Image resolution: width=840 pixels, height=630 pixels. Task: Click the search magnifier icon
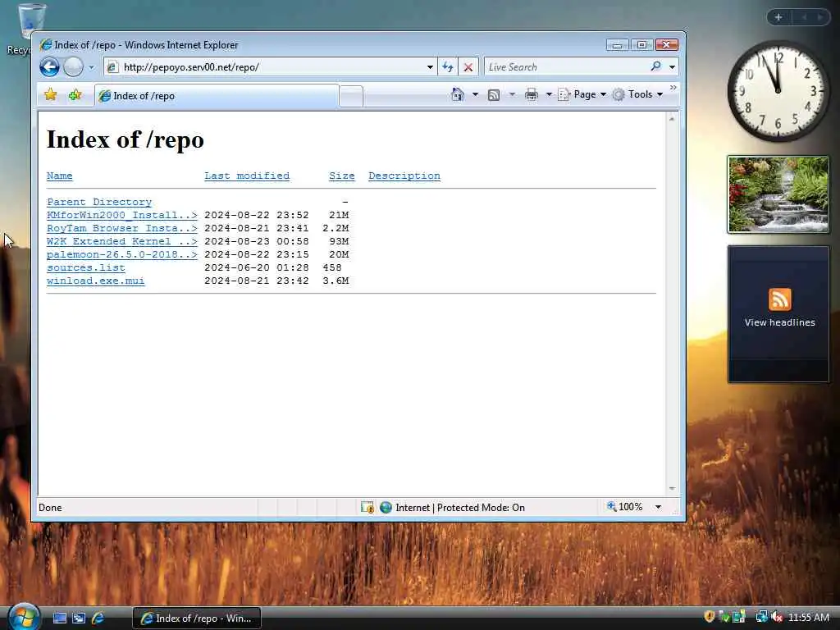click(655, 66)
